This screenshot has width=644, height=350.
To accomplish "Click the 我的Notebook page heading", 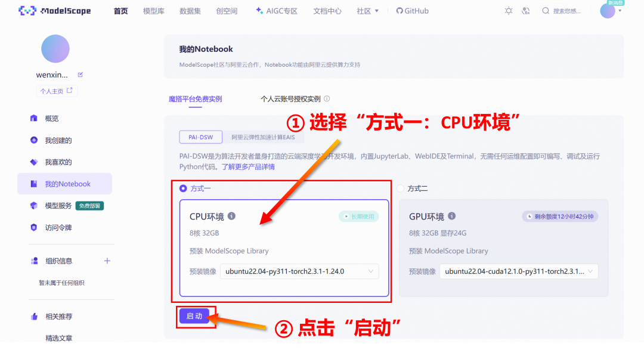I will 206,49.
